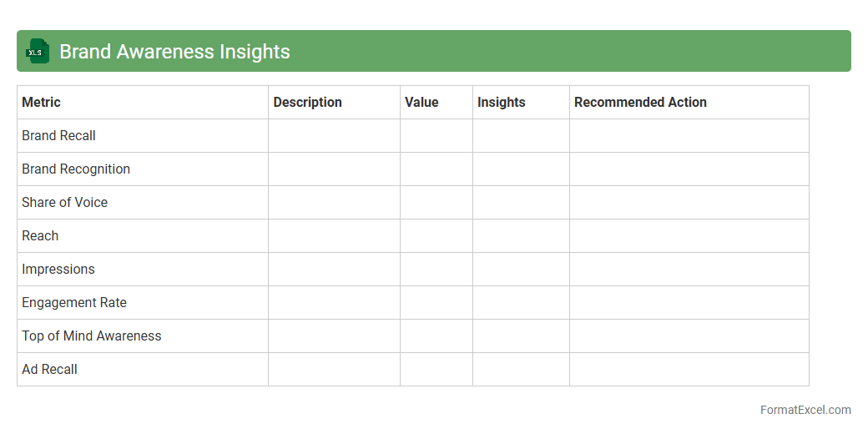868x434 pixels.
Task: Click the Brand Recall row label
Action: (x=58, y=136)
